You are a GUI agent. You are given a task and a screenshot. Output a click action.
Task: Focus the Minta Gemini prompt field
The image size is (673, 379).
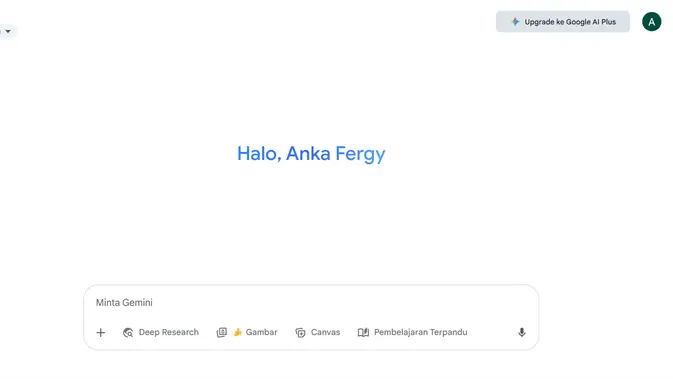pos(311,303)
